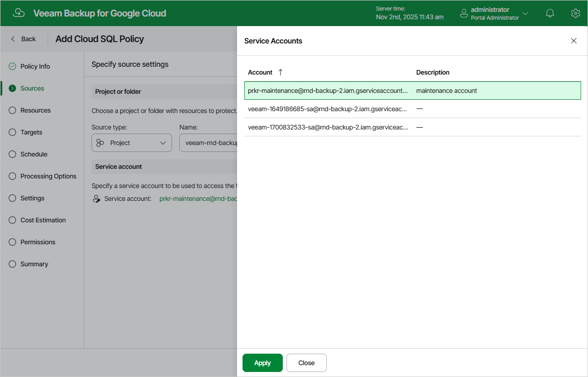Open the notifications bell
Image resolution: width=588 pixels, height=377 pixels.
coord(550,13)
